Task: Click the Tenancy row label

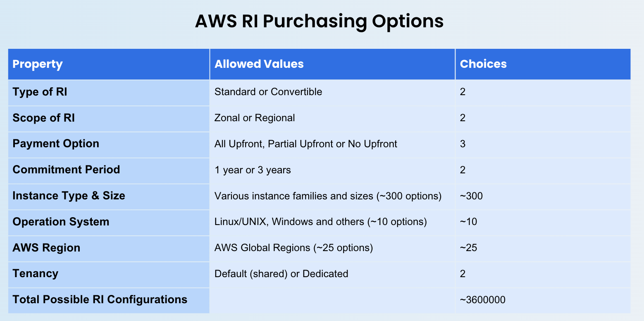Action: [x=109, y=274]
